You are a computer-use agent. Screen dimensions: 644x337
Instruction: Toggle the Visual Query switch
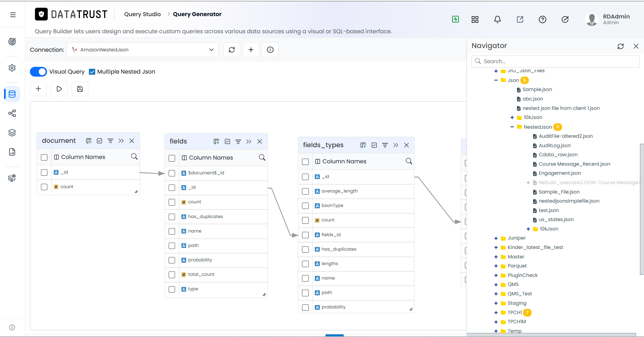(38, 72)
